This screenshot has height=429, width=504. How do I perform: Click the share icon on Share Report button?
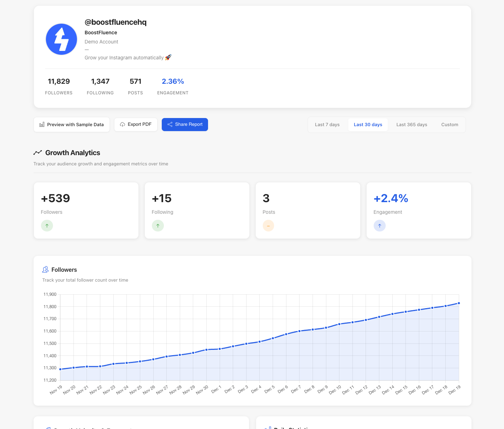click(x=170, y=124)
